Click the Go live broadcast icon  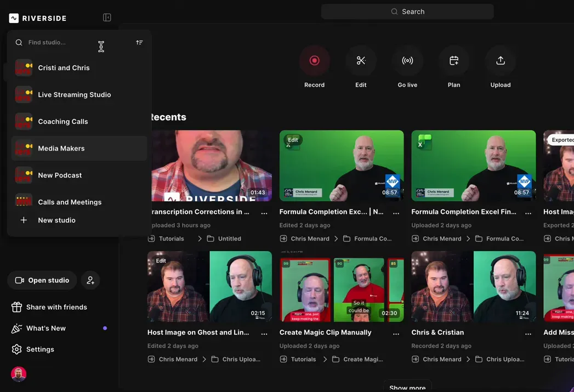tap(407, 60)
